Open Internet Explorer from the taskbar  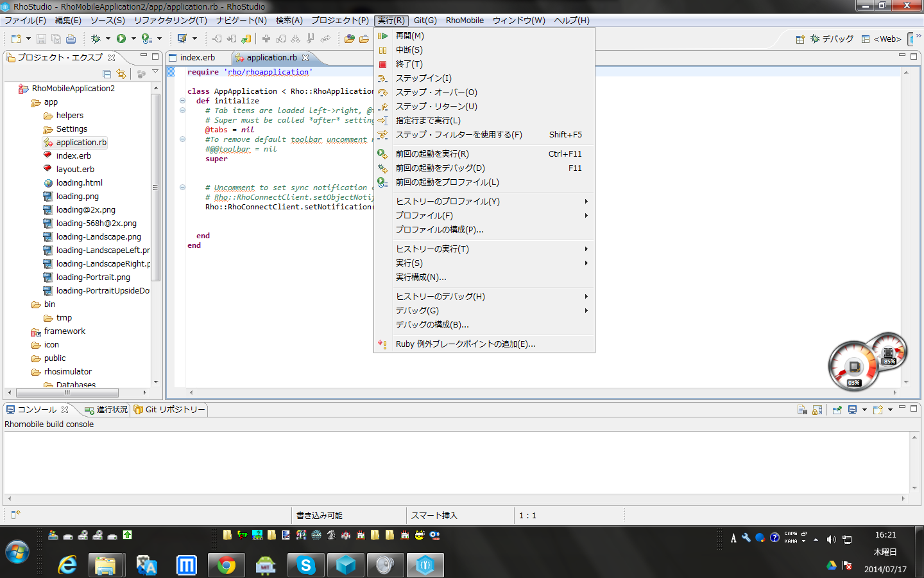tap(67, 565)
